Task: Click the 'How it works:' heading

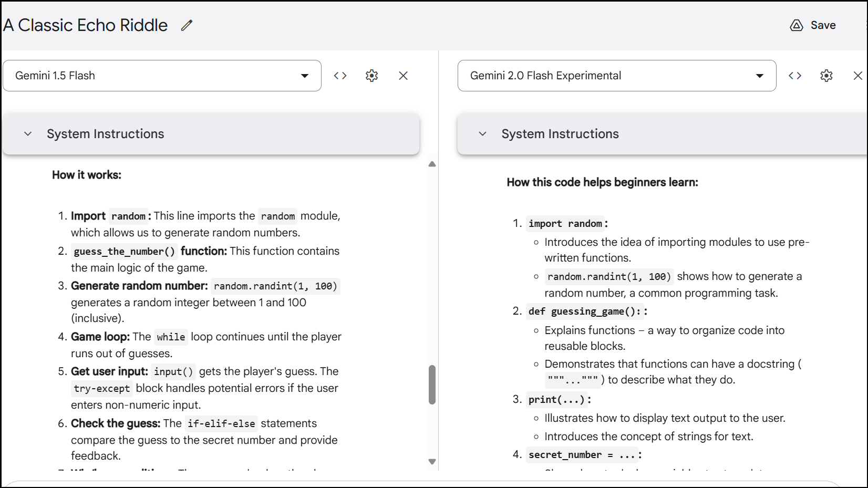Action: [x=87, y=175]
